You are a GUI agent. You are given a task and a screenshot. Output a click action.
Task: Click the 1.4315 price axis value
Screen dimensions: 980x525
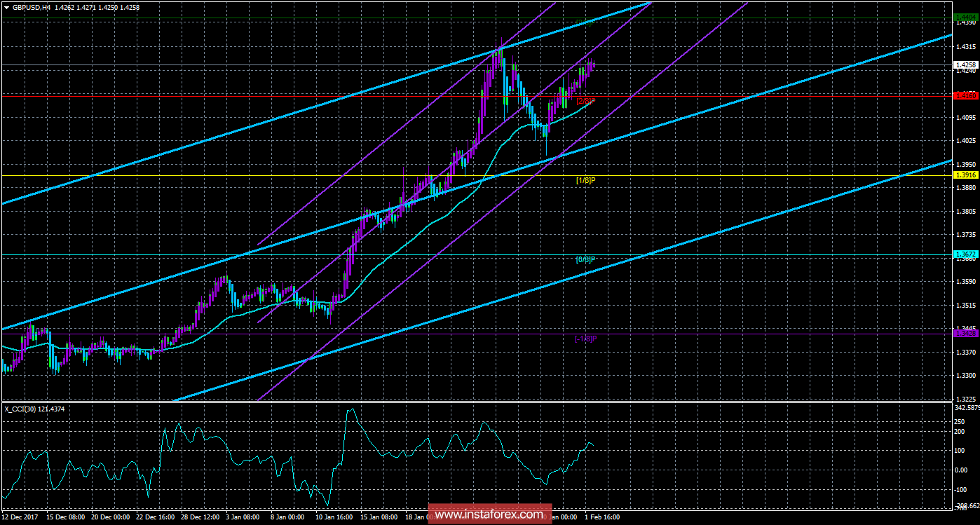(x=966, y=47)
